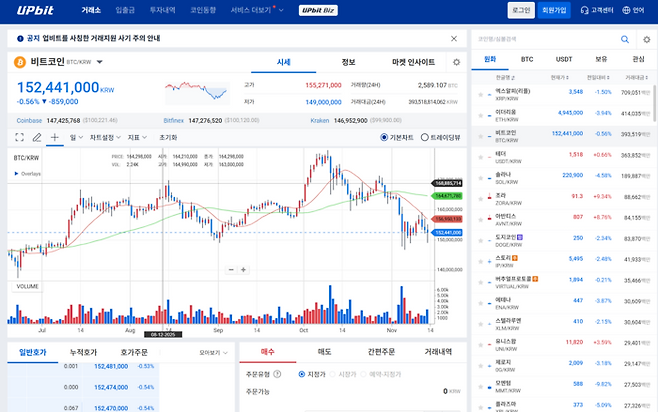Screen dimensions: 658x412
Task: Zoom in chart with plus button
Action: coord(243,270)
